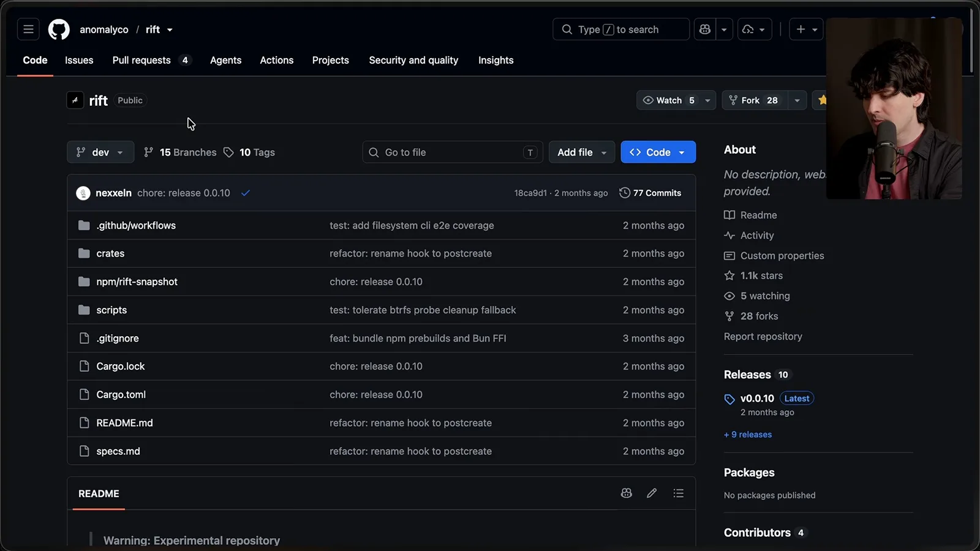Switch to the Issues tab
Viewport: 980px width, 551px height.
click(x=79, y=60)
